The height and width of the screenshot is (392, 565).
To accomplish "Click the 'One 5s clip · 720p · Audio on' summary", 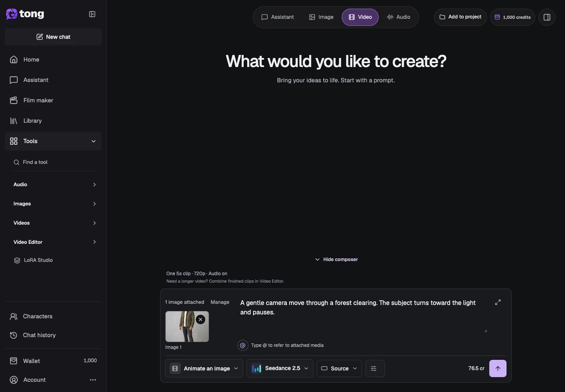I will 197,274.
